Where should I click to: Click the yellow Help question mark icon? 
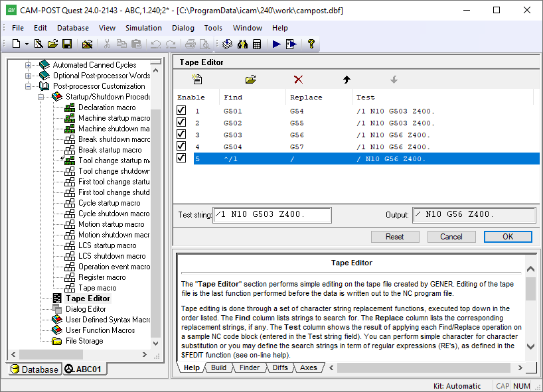pyautogui.click(x=311, y=44)
